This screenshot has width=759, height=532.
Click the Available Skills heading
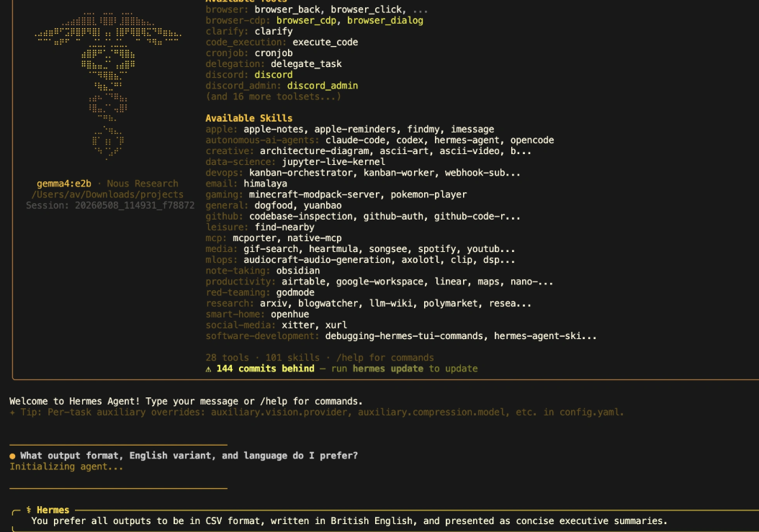249,118
